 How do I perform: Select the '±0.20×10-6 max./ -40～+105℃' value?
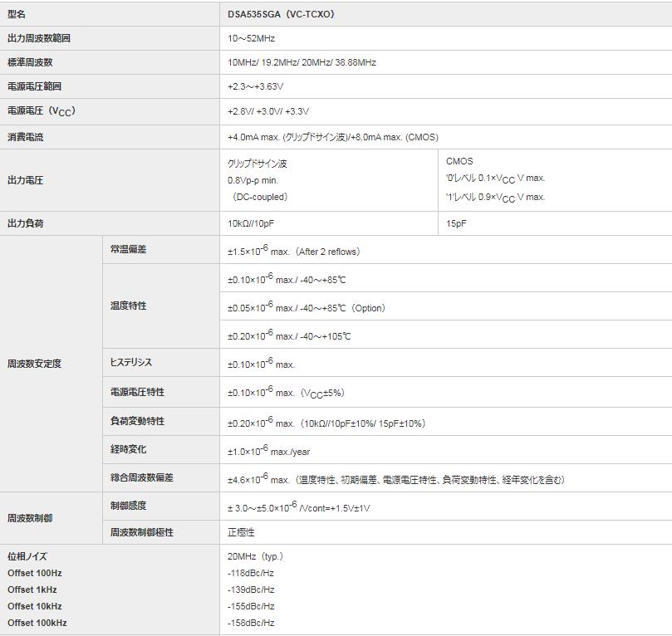(289, 335)
